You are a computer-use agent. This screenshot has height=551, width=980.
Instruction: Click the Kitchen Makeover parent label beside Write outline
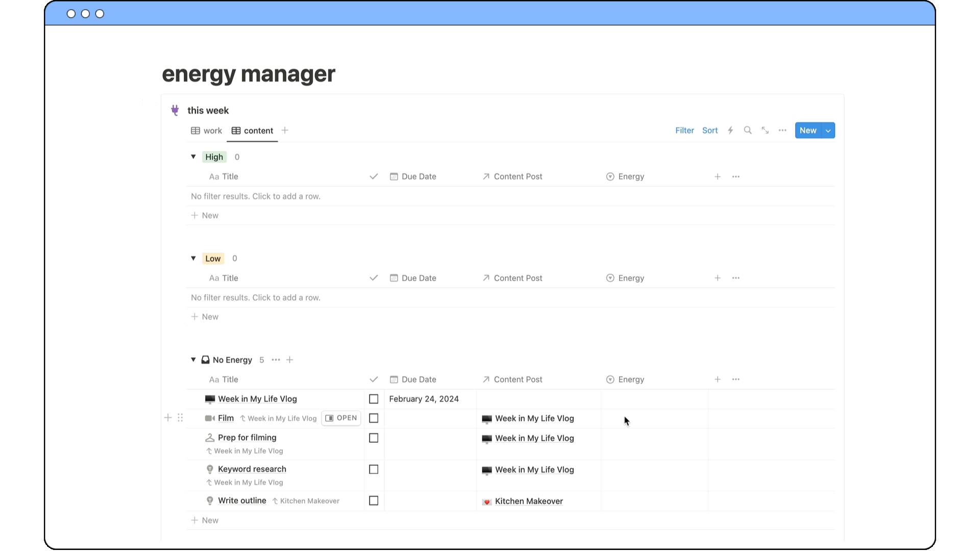(x=306, y=501)
